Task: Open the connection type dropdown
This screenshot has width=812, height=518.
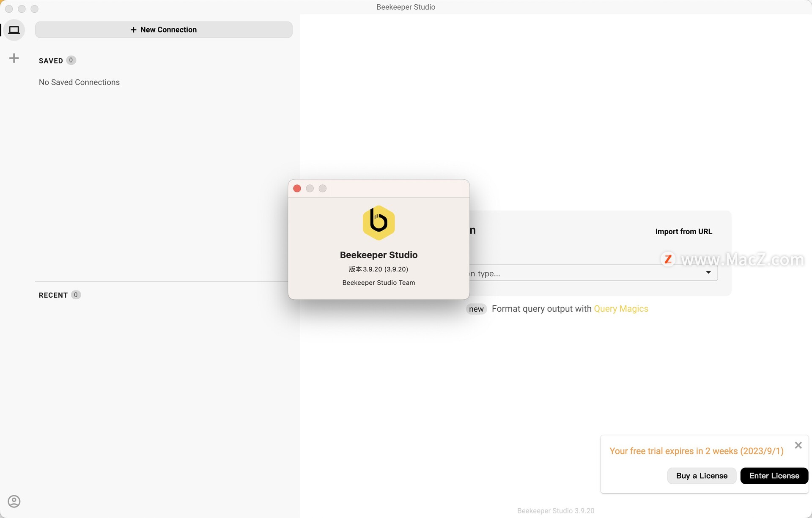Action: (x=593, y=273)
